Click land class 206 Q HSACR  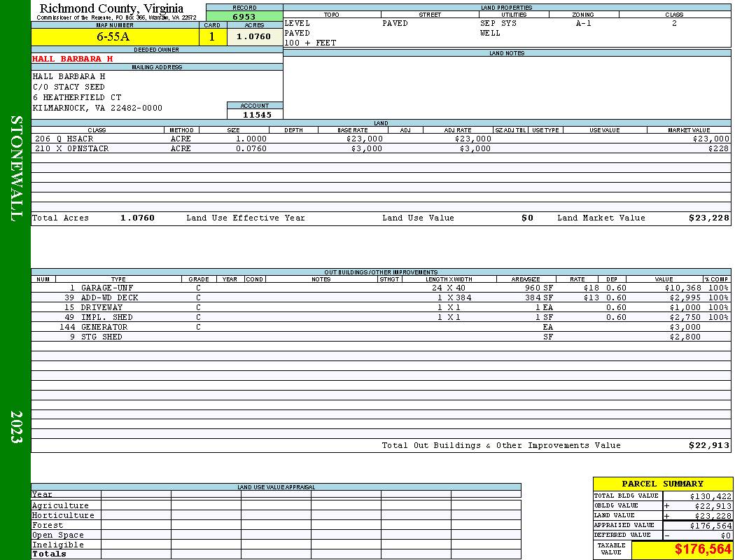(64, 139)
